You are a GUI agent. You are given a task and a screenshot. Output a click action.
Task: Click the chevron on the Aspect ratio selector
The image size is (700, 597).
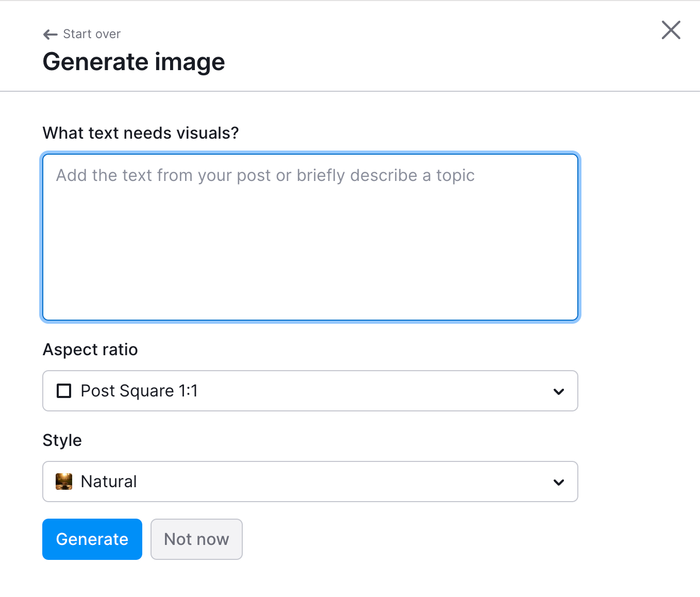(x=559, y=392)
